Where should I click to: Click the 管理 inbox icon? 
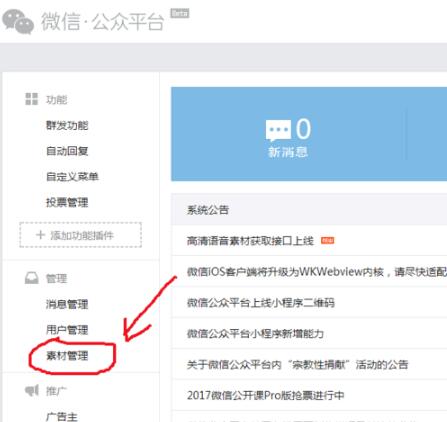click(32, 278)
